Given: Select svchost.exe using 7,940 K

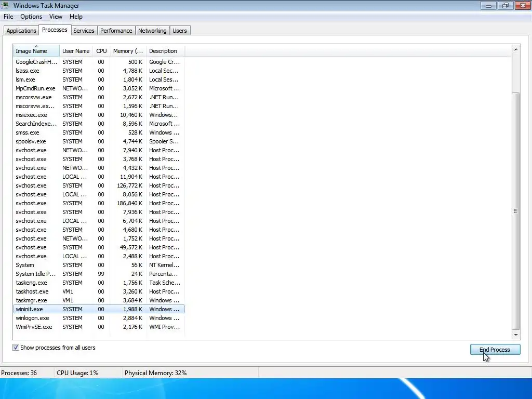Looking at the screenshot, I should [99, 150].
